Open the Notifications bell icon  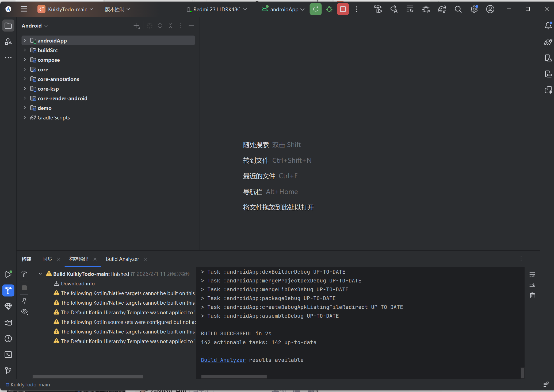click(548, 26)
